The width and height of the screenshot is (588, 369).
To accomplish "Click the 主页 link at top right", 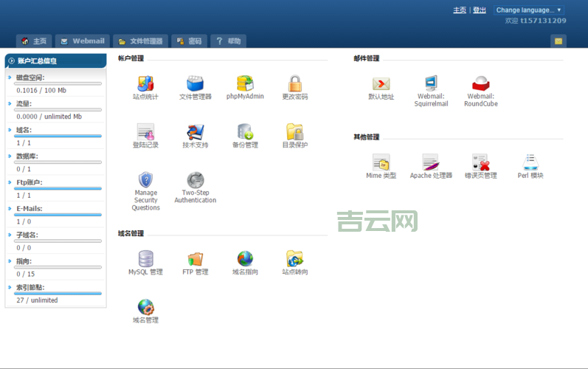I will click(x=460, y=10).
